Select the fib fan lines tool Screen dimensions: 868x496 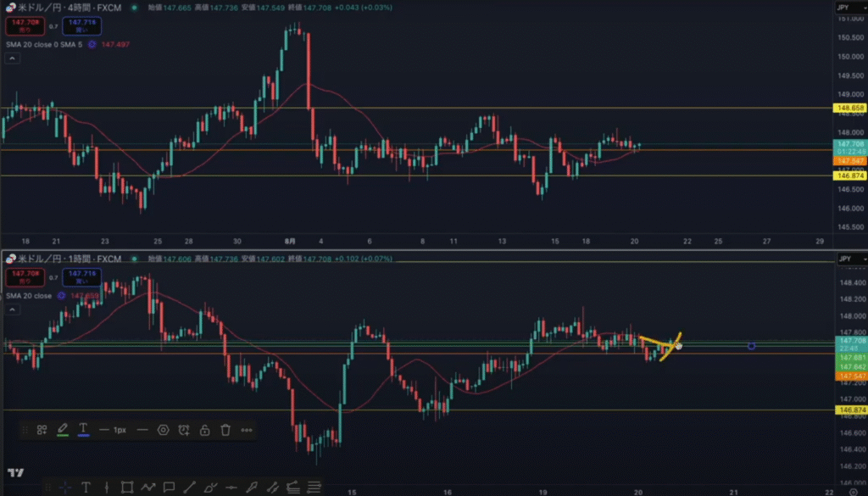(x=293, y=488)
